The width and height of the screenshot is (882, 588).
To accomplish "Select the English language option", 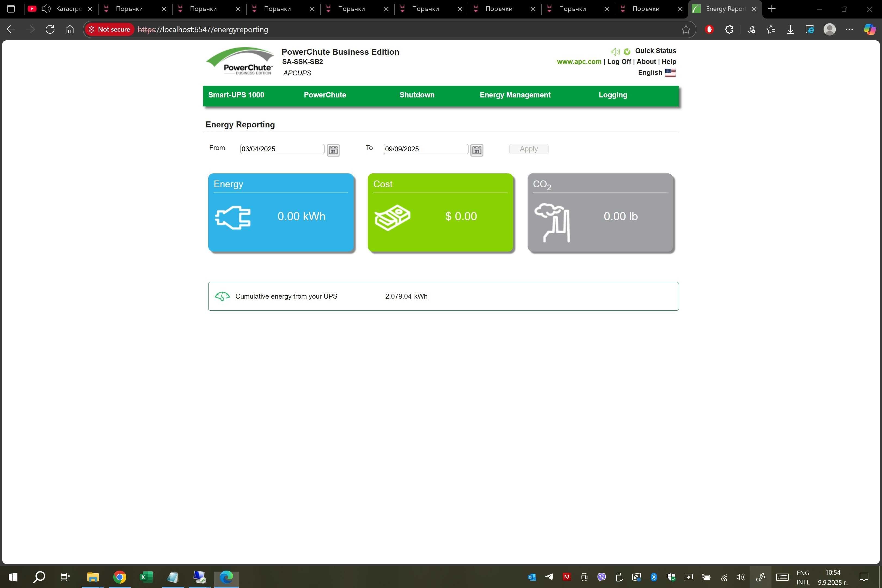I will tap(650, 73).
